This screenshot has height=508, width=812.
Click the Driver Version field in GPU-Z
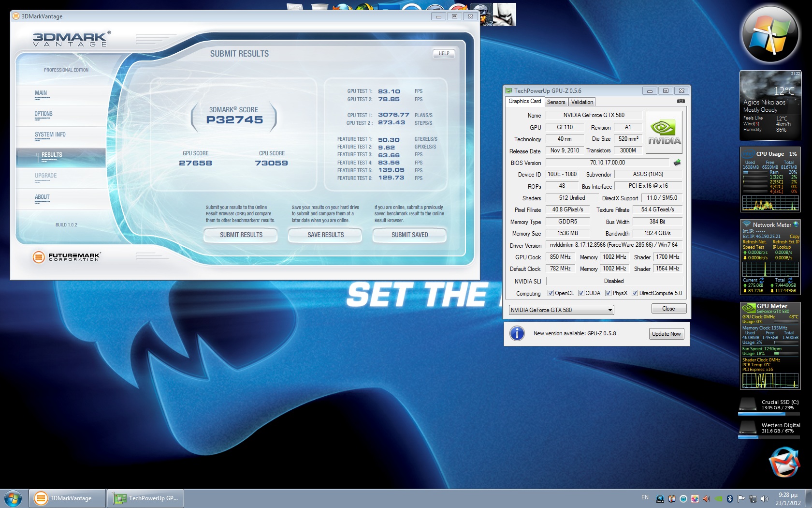[x=614, y=245]
